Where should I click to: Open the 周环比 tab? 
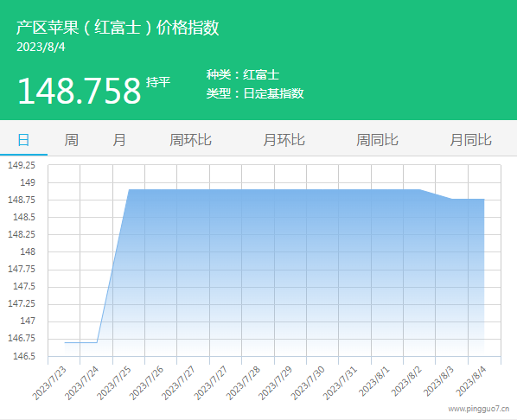[190, 140]
